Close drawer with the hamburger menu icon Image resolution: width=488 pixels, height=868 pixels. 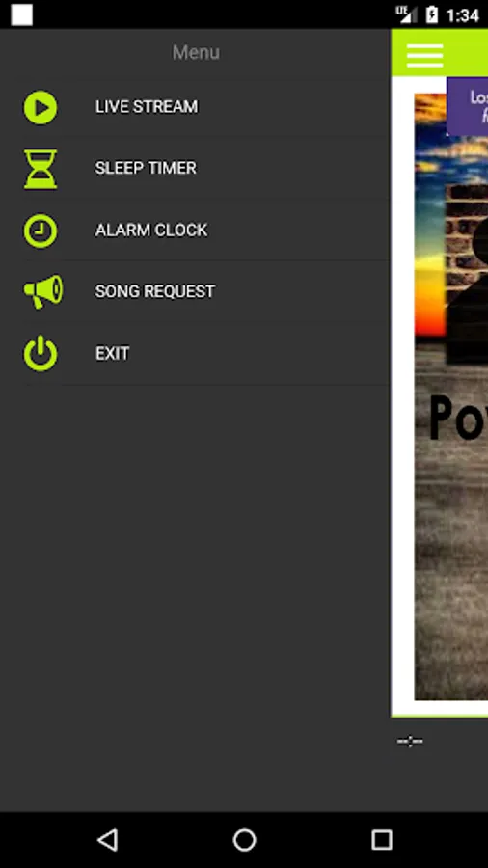(x=424, y=55)
